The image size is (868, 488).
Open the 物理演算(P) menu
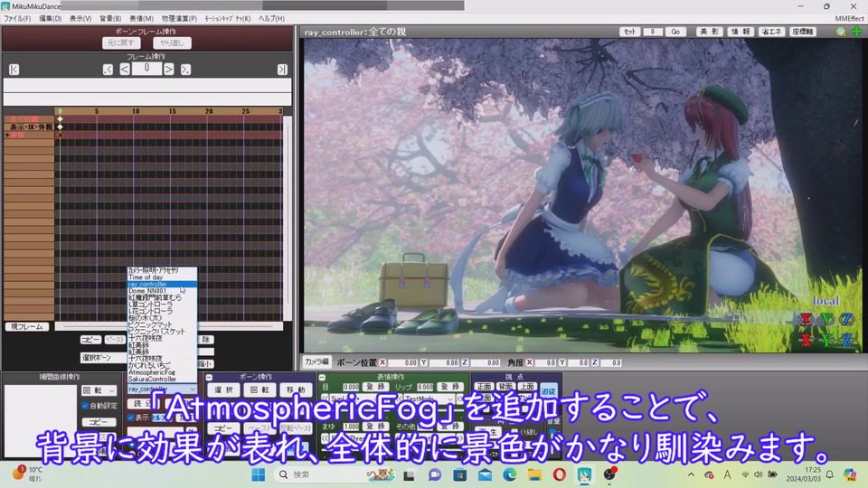coord(179,18)
